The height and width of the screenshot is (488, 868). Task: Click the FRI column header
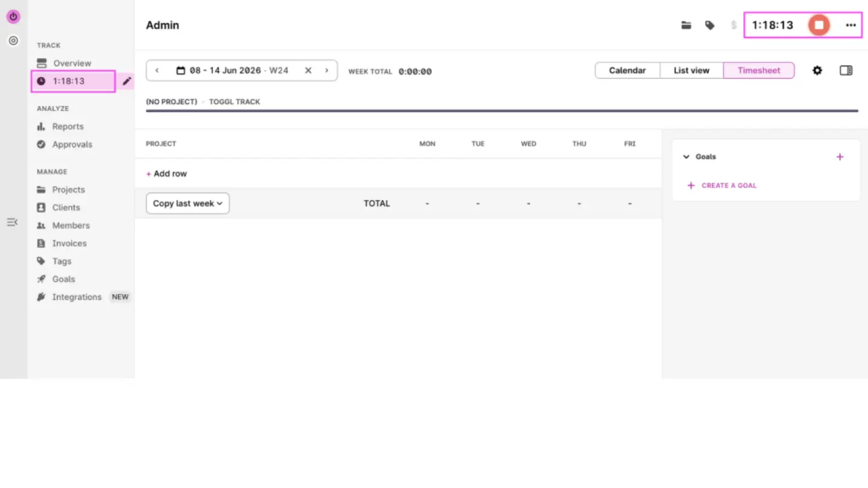[x=630, y=144]
